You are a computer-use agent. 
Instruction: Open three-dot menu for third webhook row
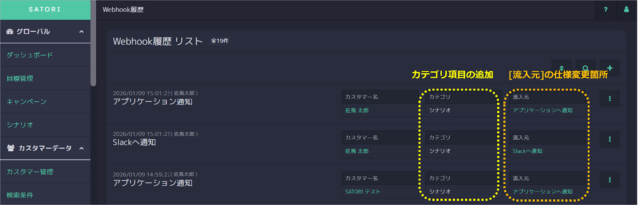click(610, 180)
